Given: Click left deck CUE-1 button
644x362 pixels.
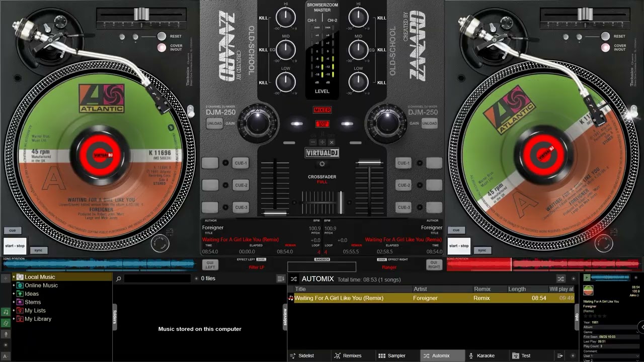Looking at the screenshot, I should coord(241,163).
